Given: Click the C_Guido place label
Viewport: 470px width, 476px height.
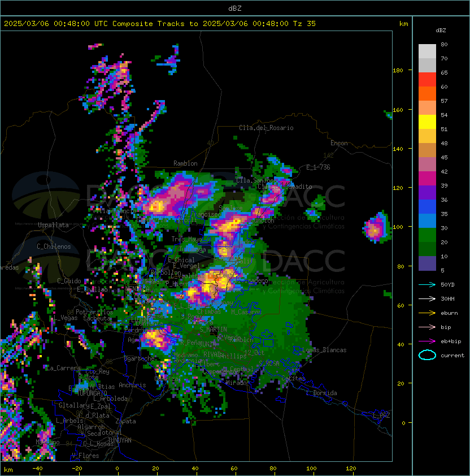Looking at the screenshot, I should (69, 281).
